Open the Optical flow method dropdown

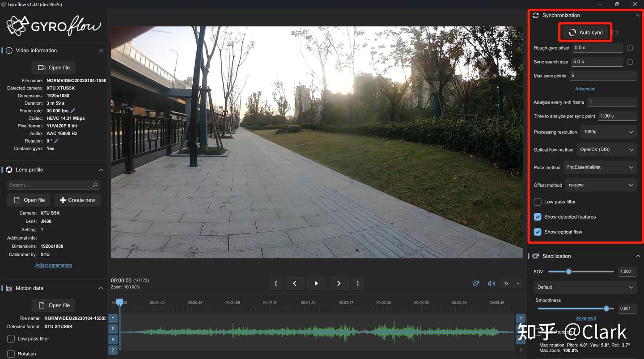606,150
